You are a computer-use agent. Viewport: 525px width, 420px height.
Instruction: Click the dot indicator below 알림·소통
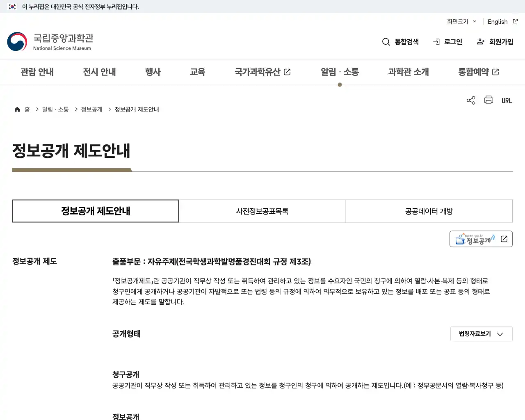[x=340, y=84]
